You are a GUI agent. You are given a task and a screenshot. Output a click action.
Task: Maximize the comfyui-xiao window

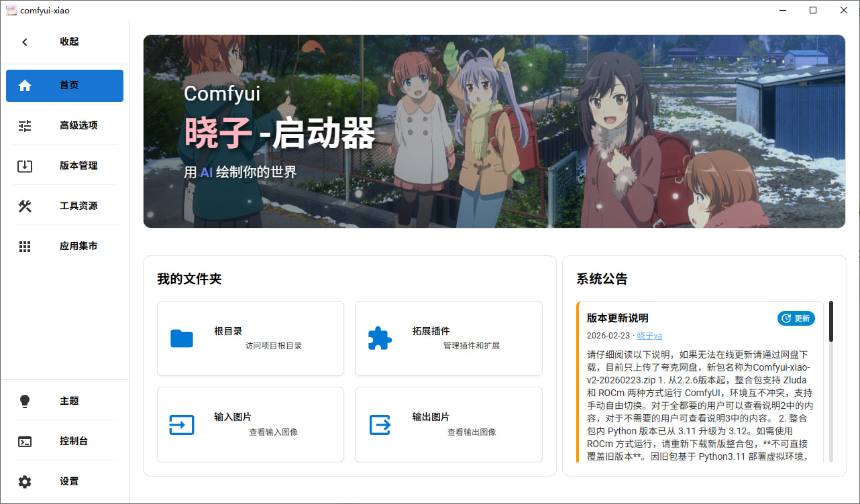coord(813,10)
